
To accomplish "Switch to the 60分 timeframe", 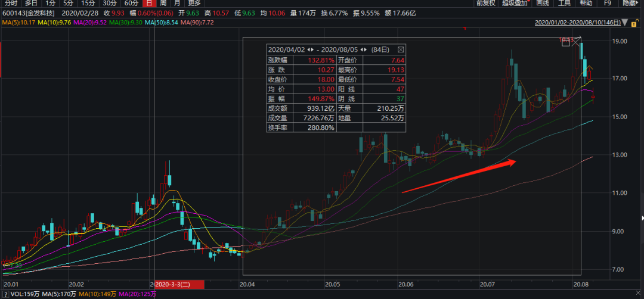I will click(131, 3).
